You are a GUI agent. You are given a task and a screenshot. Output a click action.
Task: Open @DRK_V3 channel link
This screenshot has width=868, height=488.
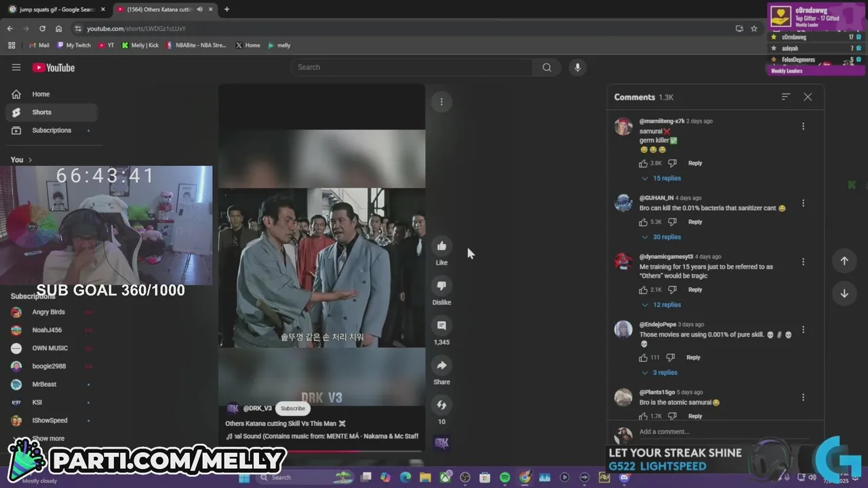[x=258, y=408]
